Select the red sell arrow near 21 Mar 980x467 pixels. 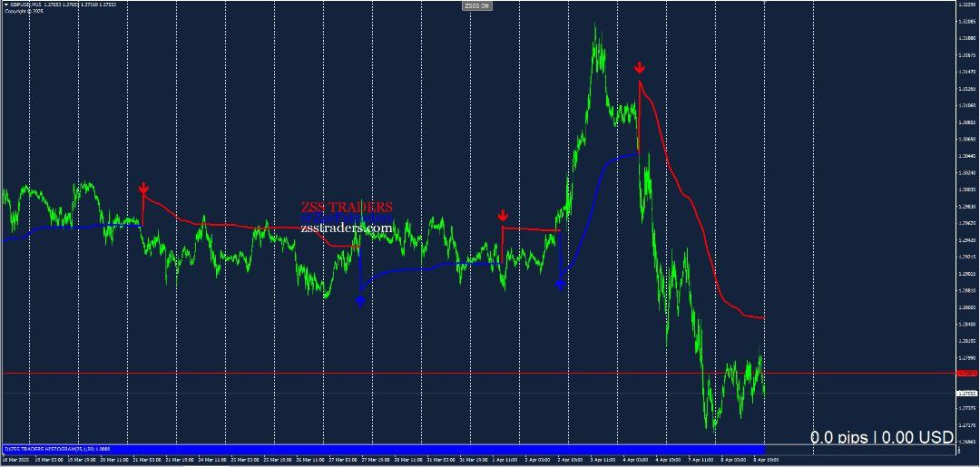click(x=143, y=188)
